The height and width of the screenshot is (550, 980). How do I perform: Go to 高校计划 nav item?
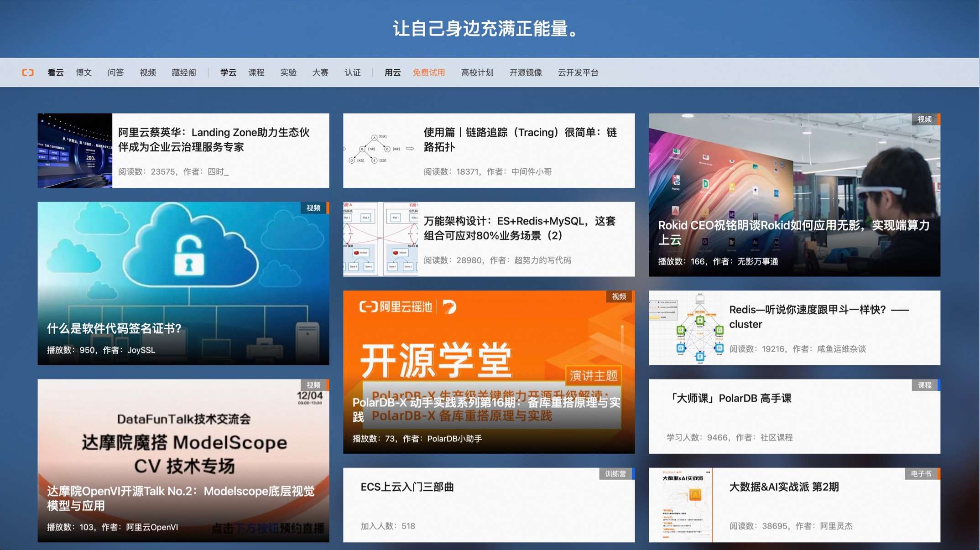(477, 73)
